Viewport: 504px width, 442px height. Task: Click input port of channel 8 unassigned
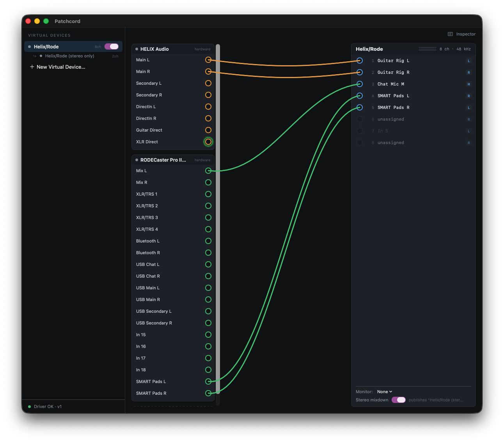360,143
